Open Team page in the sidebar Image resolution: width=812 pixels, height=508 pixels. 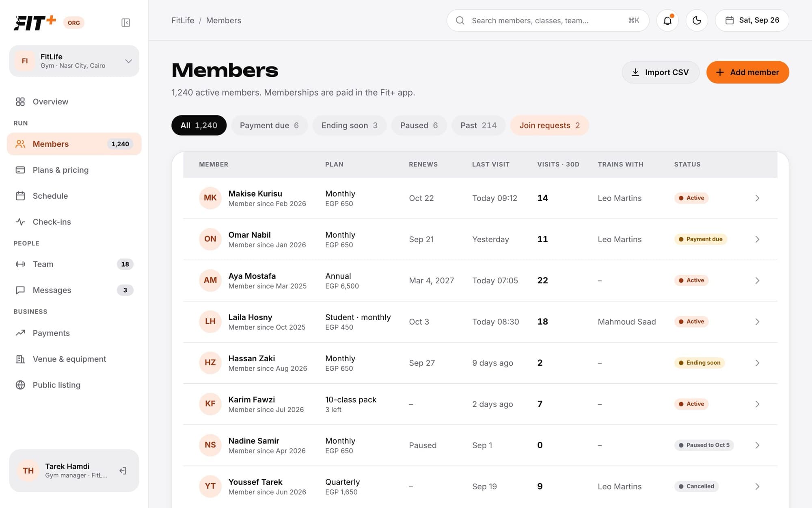(74, 264)
